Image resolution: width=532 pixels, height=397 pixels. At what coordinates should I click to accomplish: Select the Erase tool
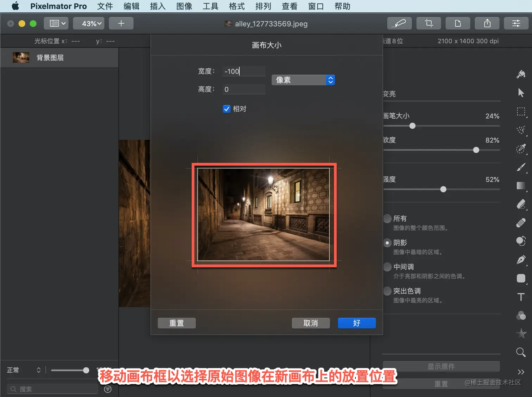pos(521,204)
